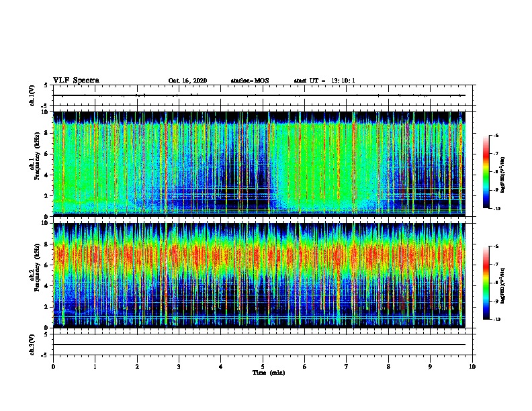This screenshot has height=411, width=532.
Task: Click the "station=MOS" header label
Action: coord(250,81)
